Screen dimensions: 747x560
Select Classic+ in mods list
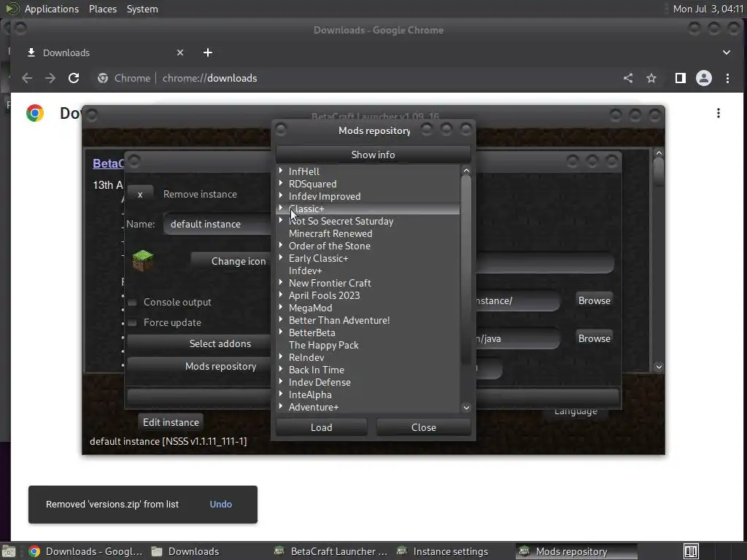pos(306,209)
